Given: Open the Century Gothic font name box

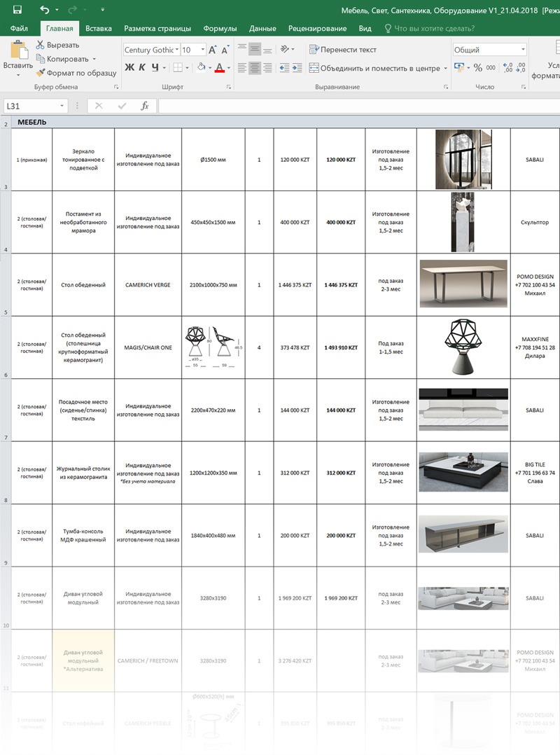Looking at the screenshot, I should tap(151, 50).
